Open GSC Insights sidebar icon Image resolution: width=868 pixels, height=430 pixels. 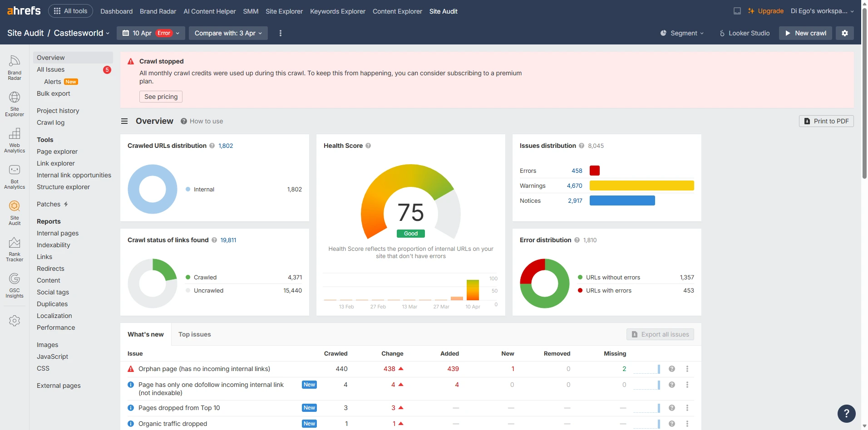pyautogui.click(x=15, y=286)
